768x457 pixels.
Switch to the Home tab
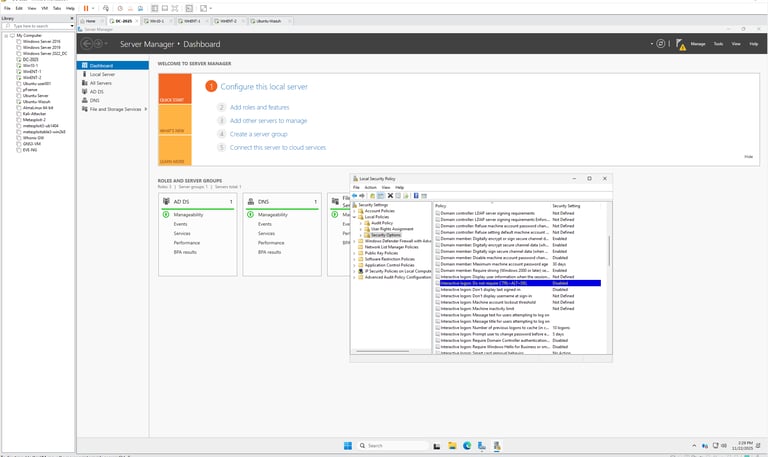(x=91, y=21)
